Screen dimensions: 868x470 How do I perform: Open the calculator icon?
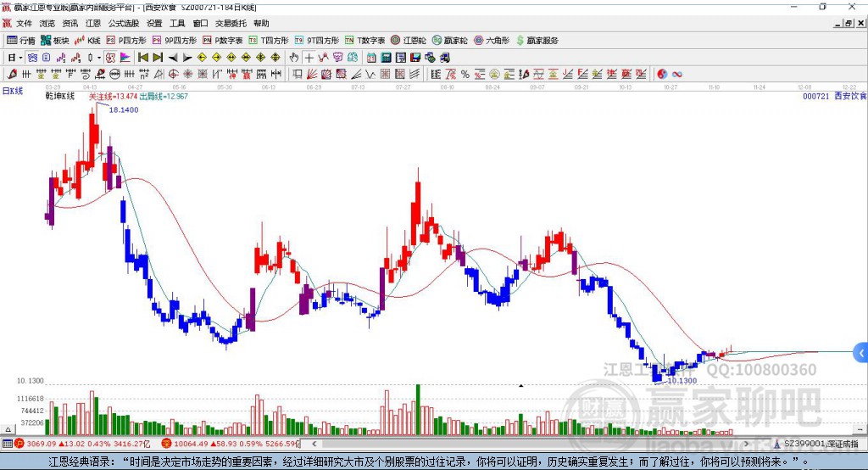[x=386, y=58]
